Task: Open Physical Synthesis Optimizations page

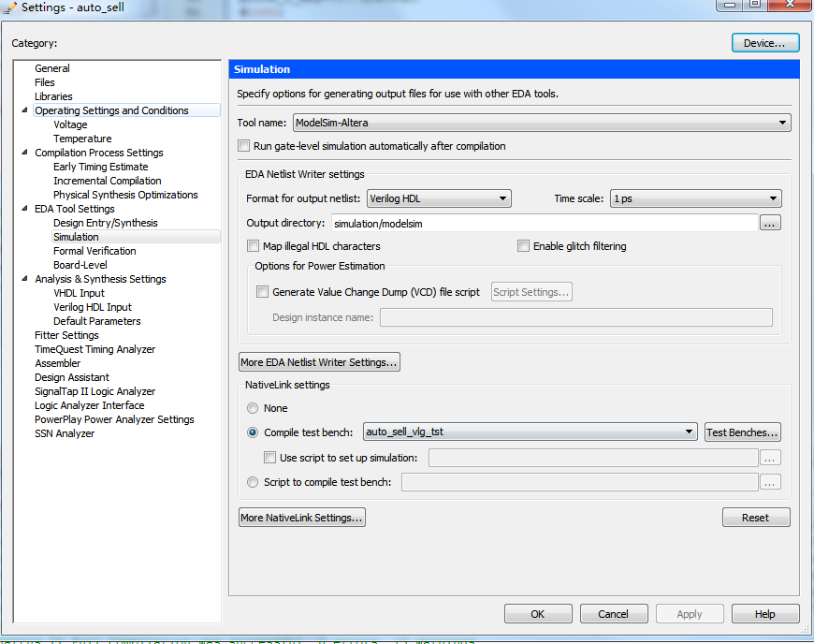Action: (x=125, y=195)
